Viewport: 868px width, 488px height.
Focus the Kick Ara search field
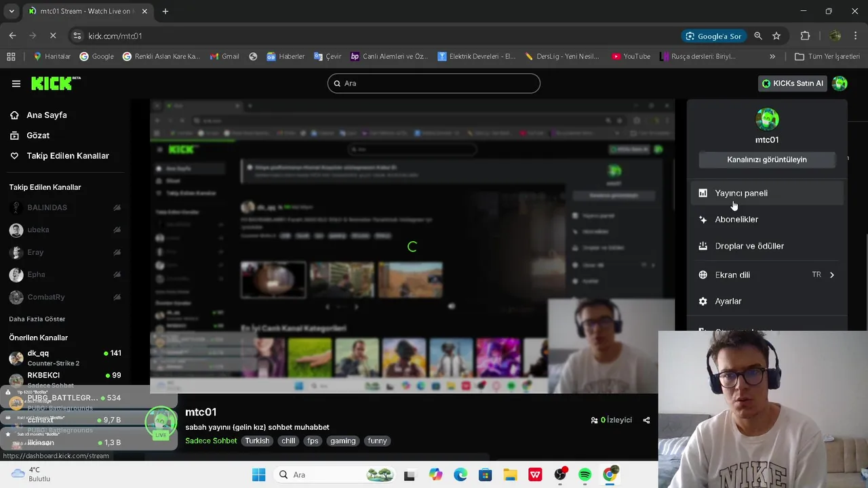coord(434,83)
